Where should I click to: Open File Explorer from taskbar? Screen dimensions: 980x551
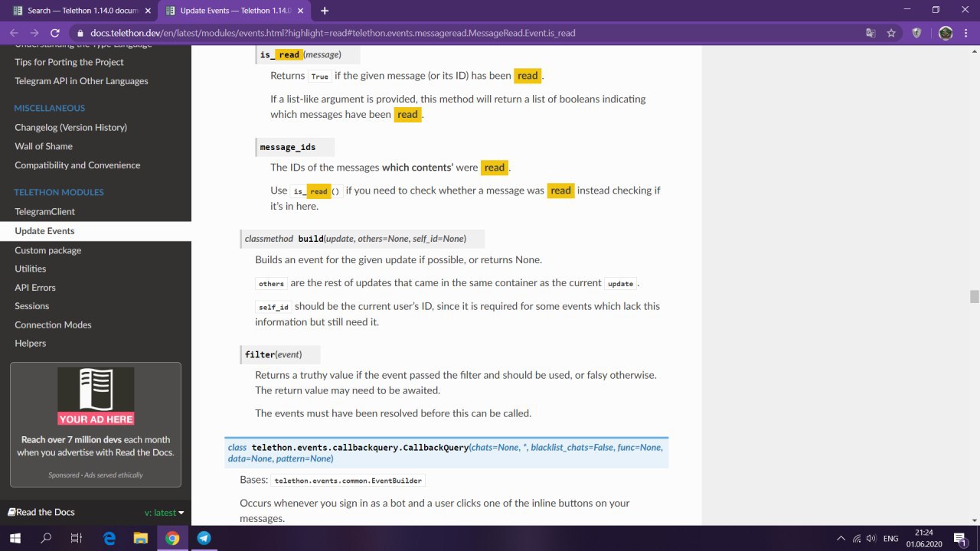coord(141,538)
